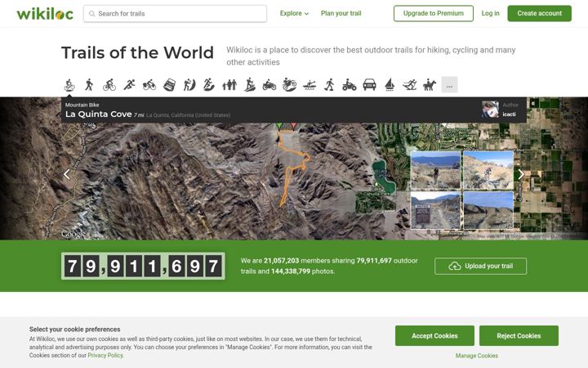Click '21,057,203' members count text

(281, 261)
